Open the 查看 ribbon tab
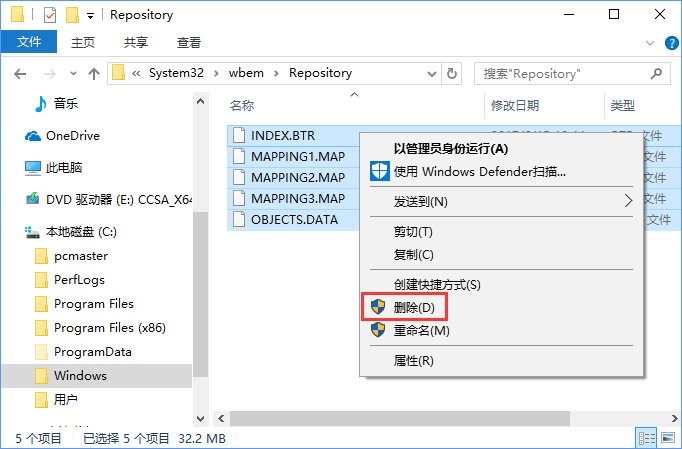682x449 pixels. click(188, 43)
